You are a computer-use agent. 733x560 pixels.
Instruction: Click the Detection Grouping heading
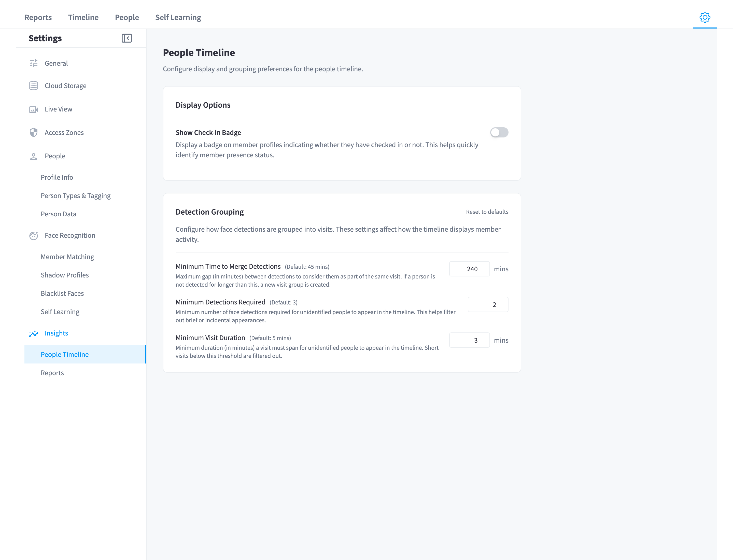pos(210,212)
